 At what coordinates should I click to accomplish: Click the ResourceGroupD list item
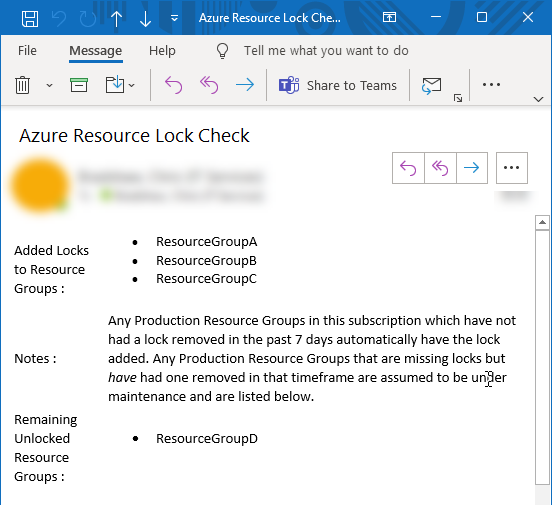point(207,439)
